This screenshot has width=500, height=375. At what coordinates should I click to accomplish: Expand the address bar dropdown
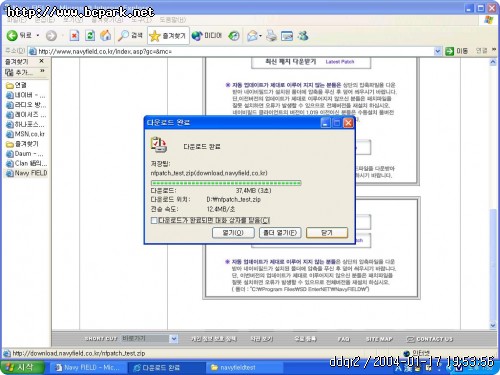point(437,51)
